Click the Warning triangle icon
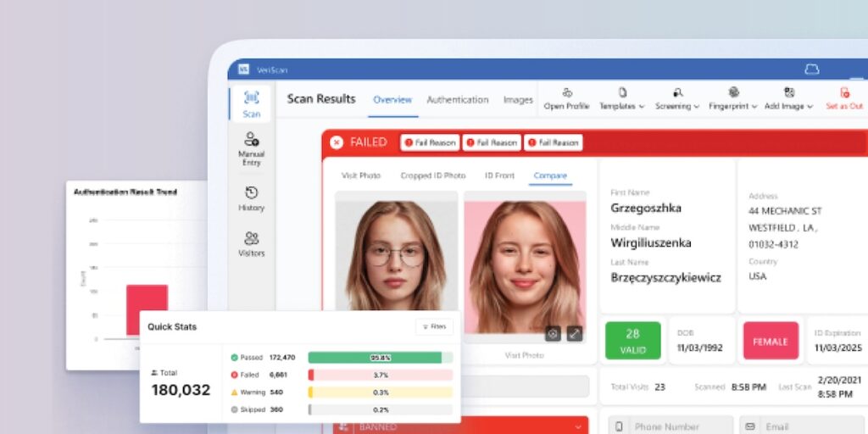Screen dimensions: 868x434 pyautogui.click(x=234, y=392)
